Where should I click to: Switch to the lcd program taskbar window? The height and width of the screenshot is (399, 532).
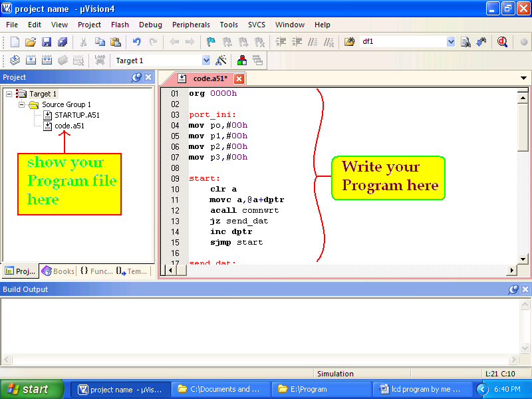tap(424, 388)
